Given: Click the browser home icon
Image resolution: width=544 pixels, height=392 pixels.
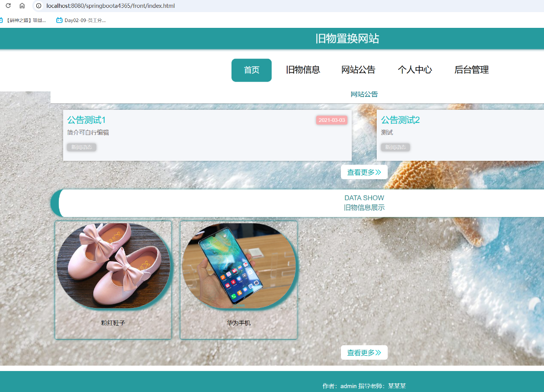Looking at the screenshot, I should tap(22, 6).
